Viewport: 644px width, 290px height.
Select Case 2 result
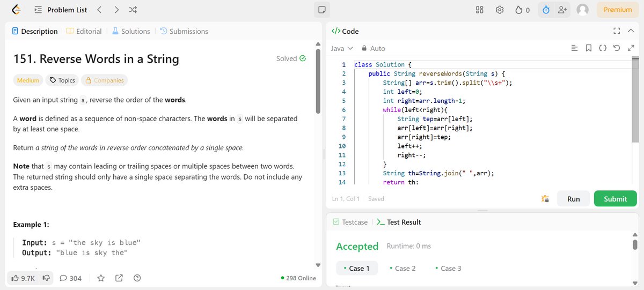click(x=402, y=268)
